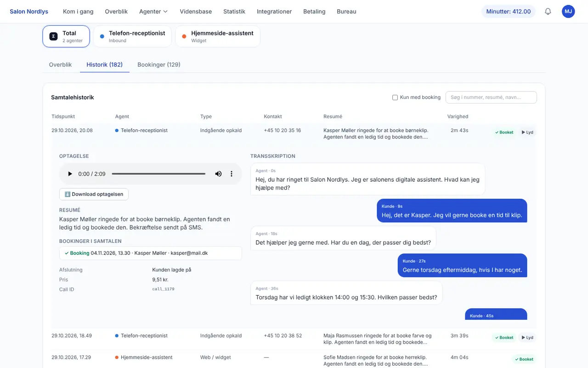Click the price value 9,51 kr.
The image size is (588, 368).
(160, 280)
